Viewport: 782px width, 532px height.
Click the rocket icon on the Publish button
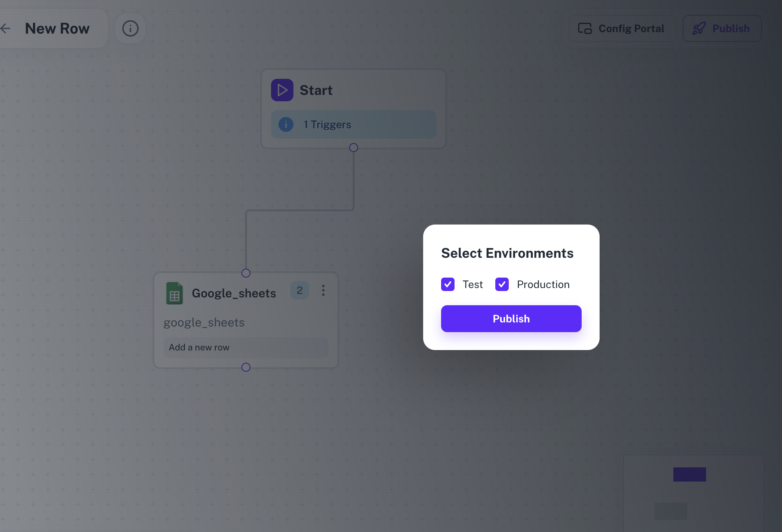(699, 28)
